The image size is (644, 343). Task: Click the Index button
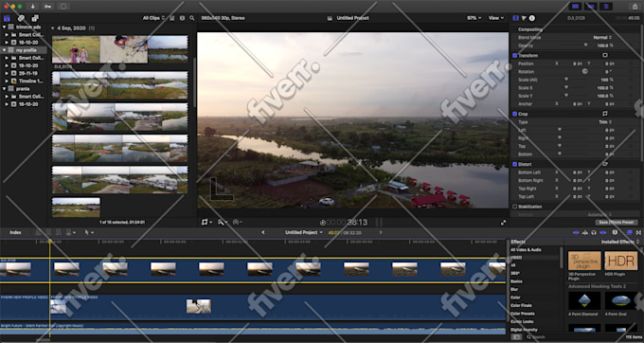tap(15, 232)
